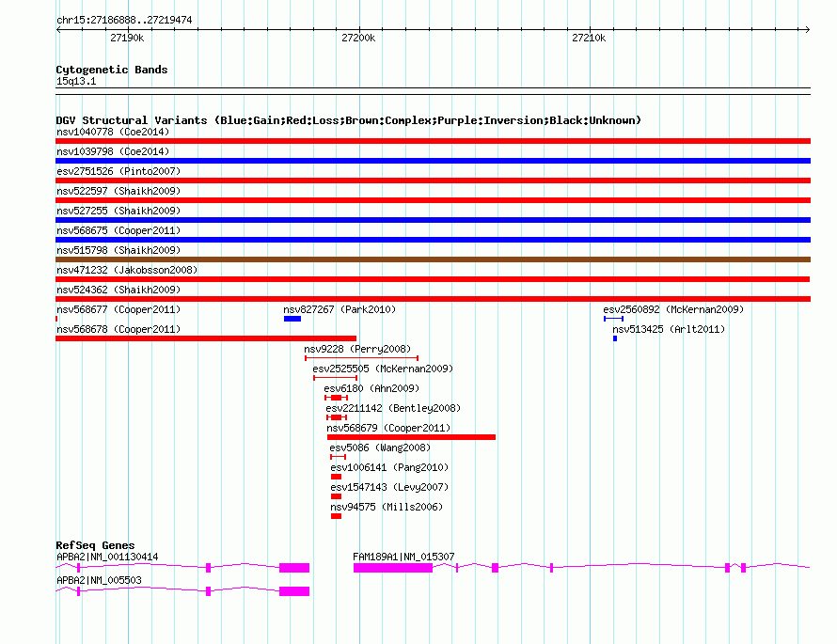Viewport: 837px width, 644px height.
Task: Select the nsv1039798 (Coe2014) label
Action: click(x=113, y=151)
